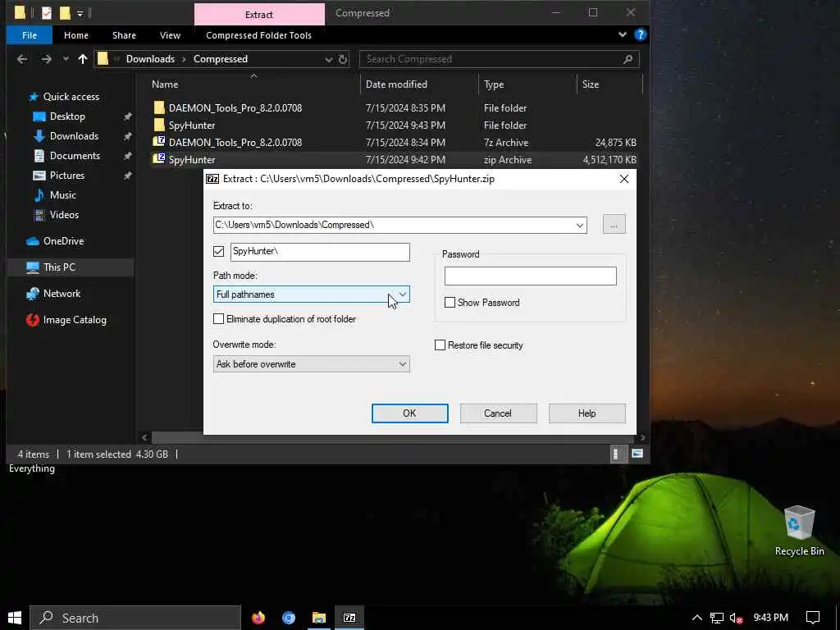Click the taskbar Search box
This screenshot has height=630, width=840.
[135, 618]
